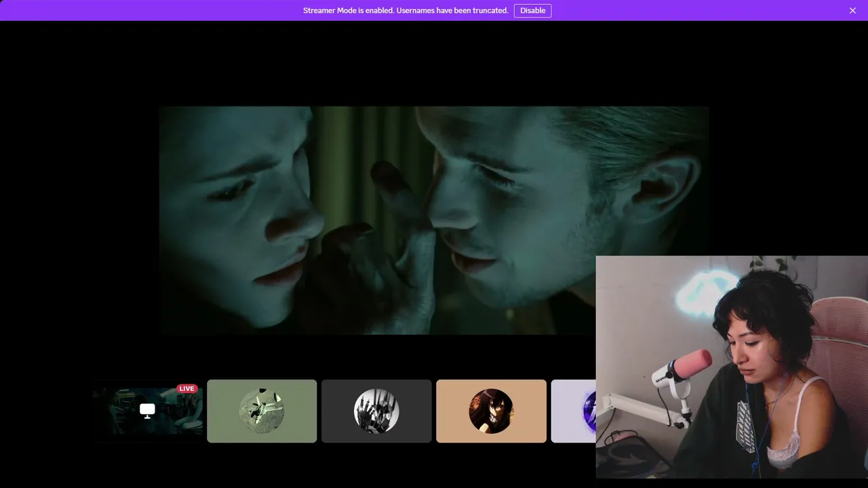Click the "Streamer Mode is enabled" notice text

click(x=406, y=10)
